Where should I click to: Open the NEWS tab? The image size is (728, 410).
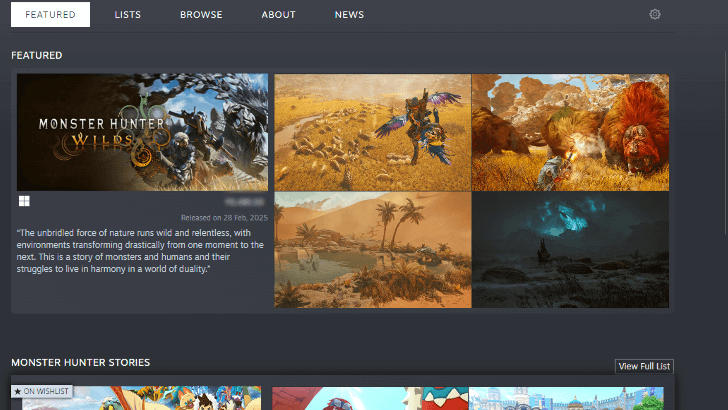[349, 14]
